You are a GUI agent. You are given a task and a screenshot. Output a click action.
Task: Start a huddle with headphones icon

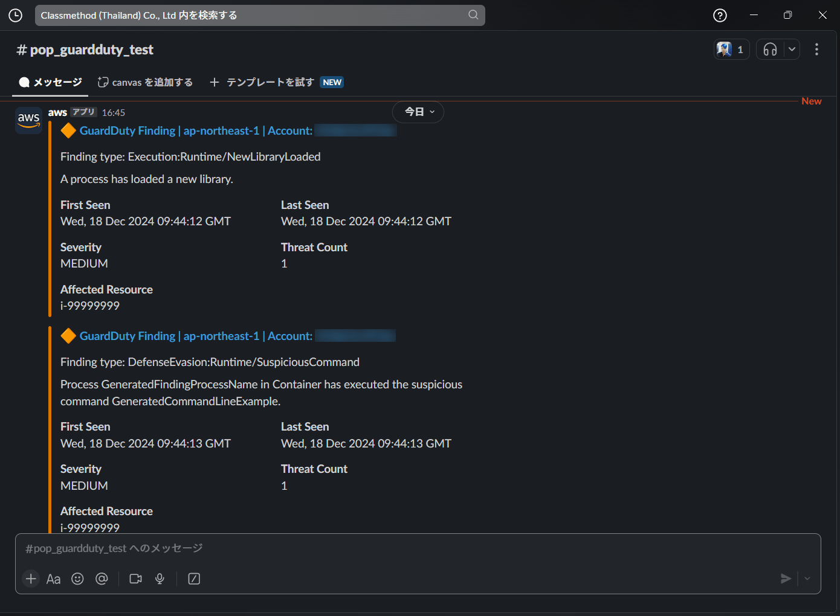pos(770,50)
